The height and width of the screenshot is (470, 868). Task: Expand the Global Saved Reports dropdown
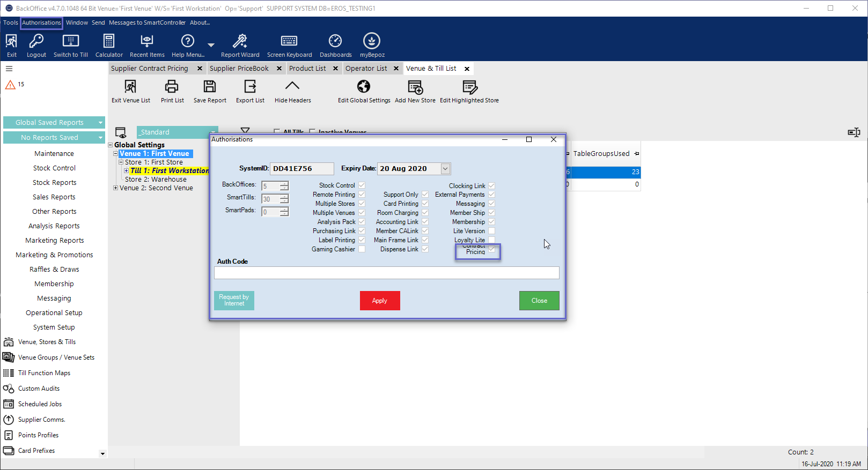coord(100,123)
